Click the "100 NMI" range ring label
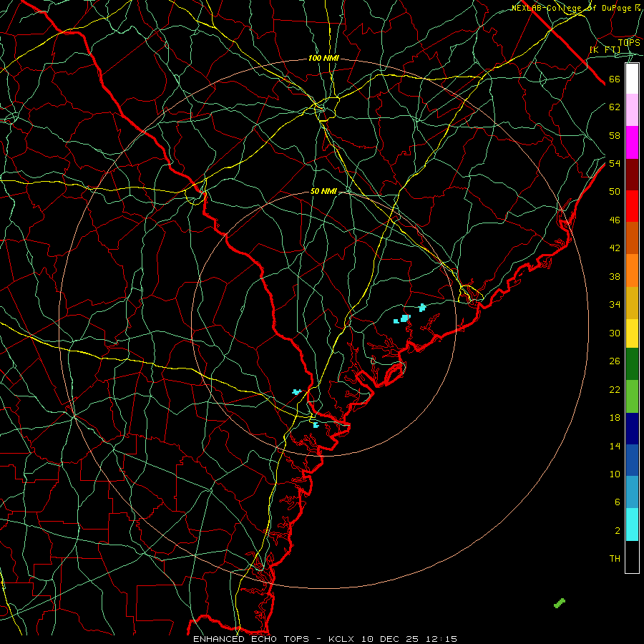This screenshot has height=644, width=644. 323,59
